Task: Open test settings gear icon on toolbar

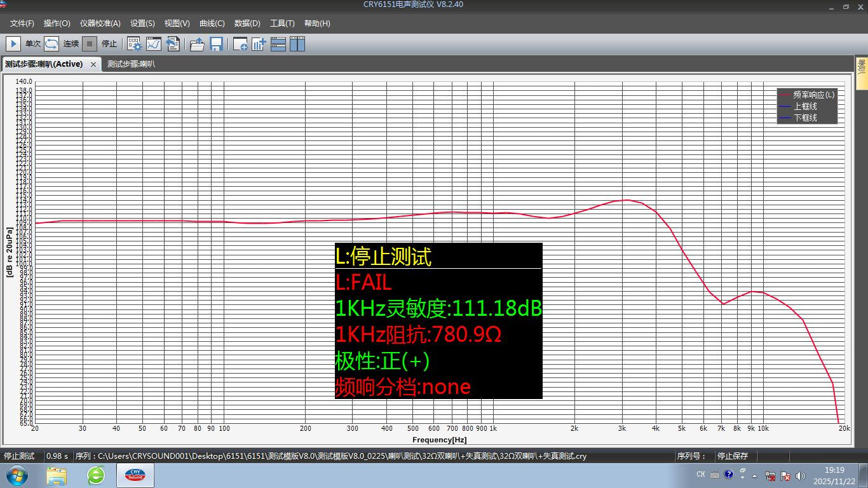Action: [x=133, y=44]
